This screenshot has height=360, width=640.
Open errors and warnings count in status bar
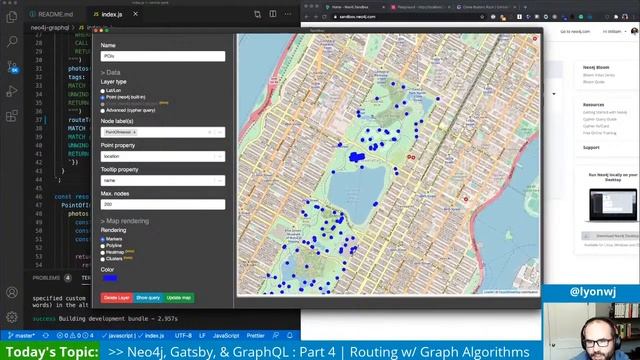click(75, 336)
